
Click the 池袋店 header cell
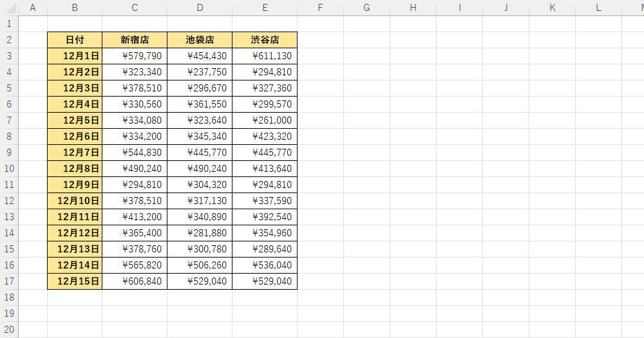point(200,40)
